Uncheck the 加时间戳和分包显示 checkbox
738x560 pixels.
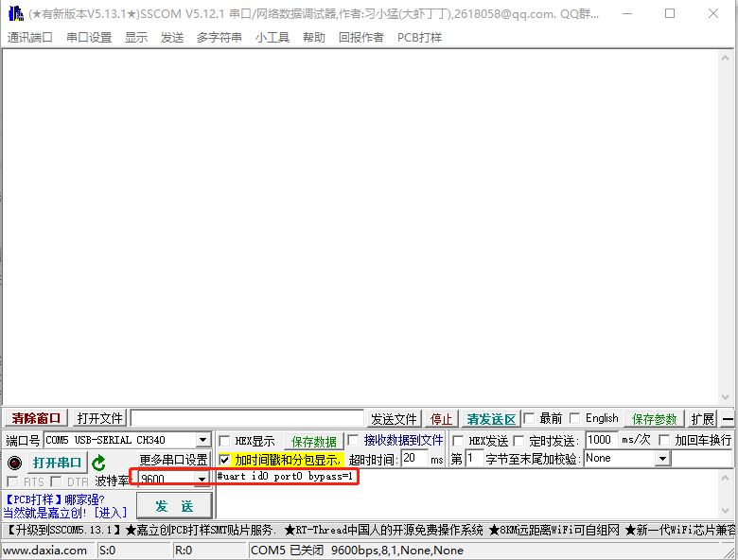224,459
